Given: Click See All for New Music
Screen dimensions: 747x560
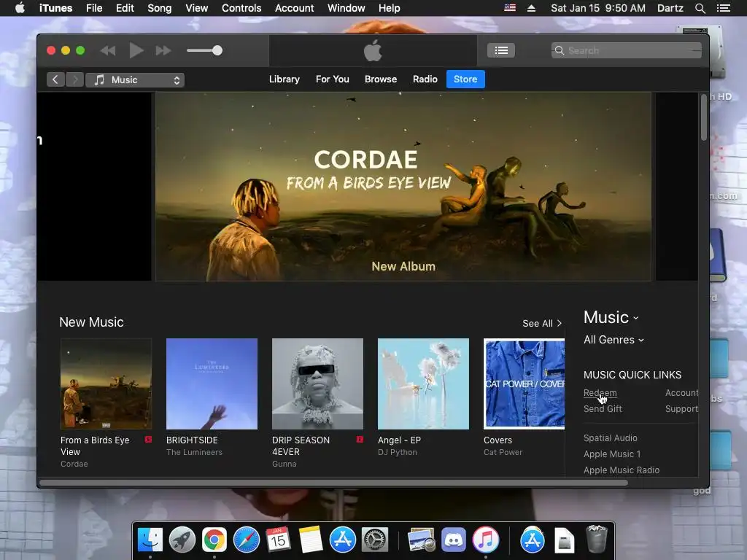Looking at the screenshot, I should pyautogui.click(x=542, y=323).
